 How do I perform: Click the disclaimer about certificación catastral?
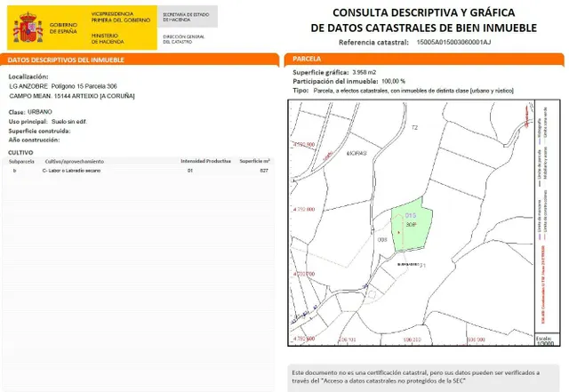[416, 377]
